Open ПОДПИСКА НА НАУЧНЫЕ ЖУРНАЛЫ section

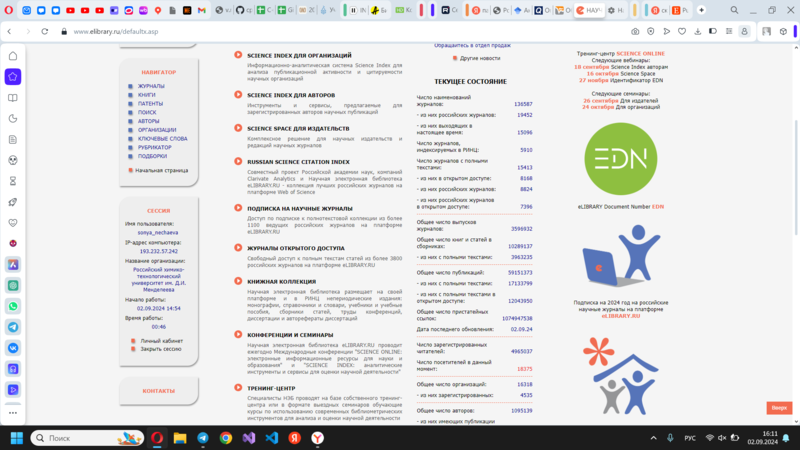pyautogui.click(x=299, y=208)
